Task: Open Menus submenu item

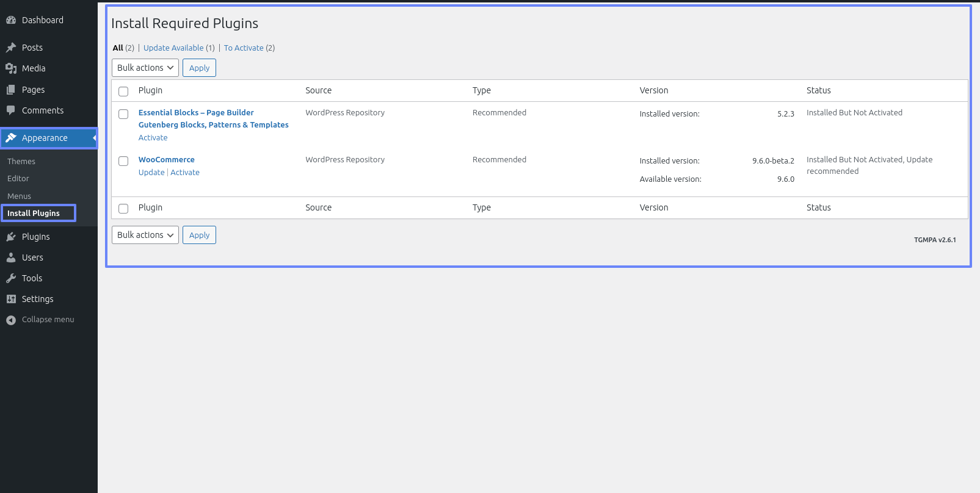Action: point(19,196)
